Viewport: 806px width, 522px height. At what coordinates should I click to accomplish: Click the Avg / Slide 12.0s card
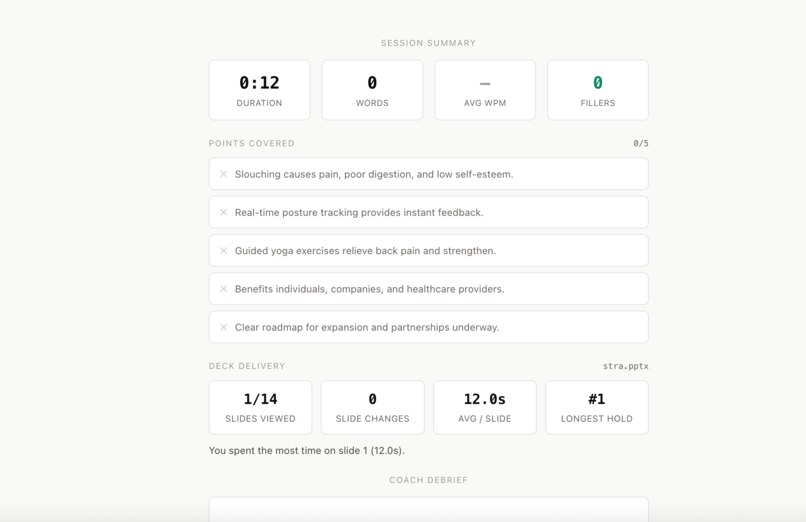[x=485, y=407]
